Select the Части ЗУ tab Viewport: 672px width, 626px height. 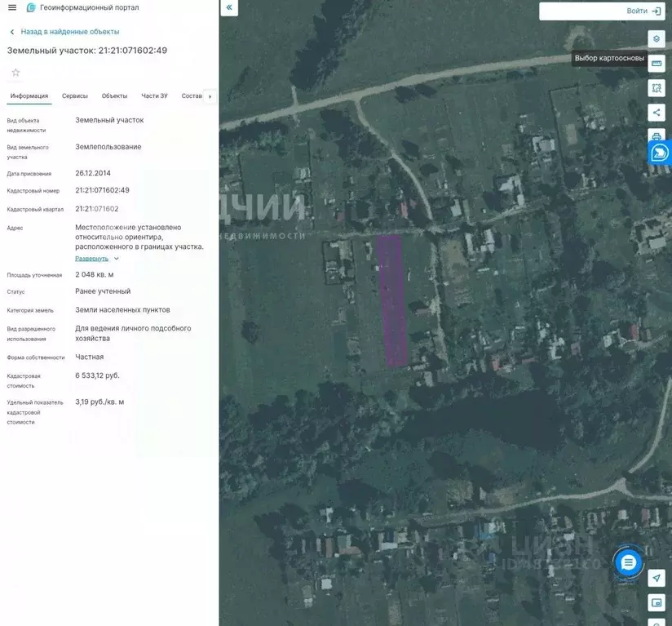click(x=154, y=96)
